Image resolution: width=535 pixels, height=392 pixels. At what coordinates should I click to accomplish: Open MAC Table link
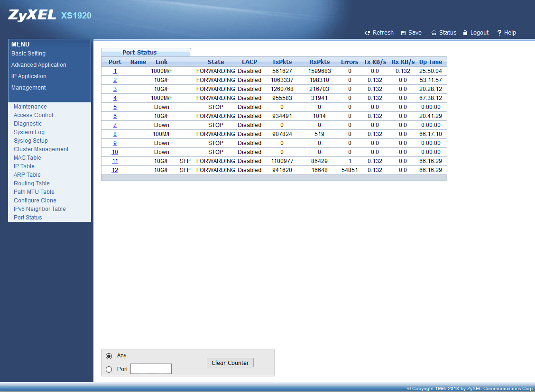coord(28,158)
